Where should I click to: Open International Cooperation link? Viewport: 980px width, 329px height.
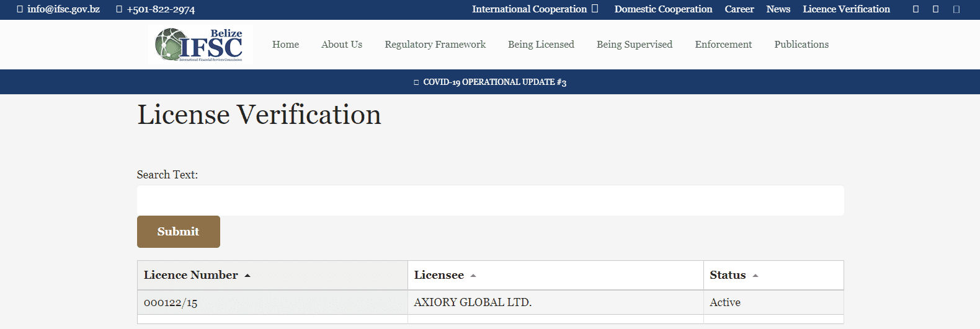[529, 9]
